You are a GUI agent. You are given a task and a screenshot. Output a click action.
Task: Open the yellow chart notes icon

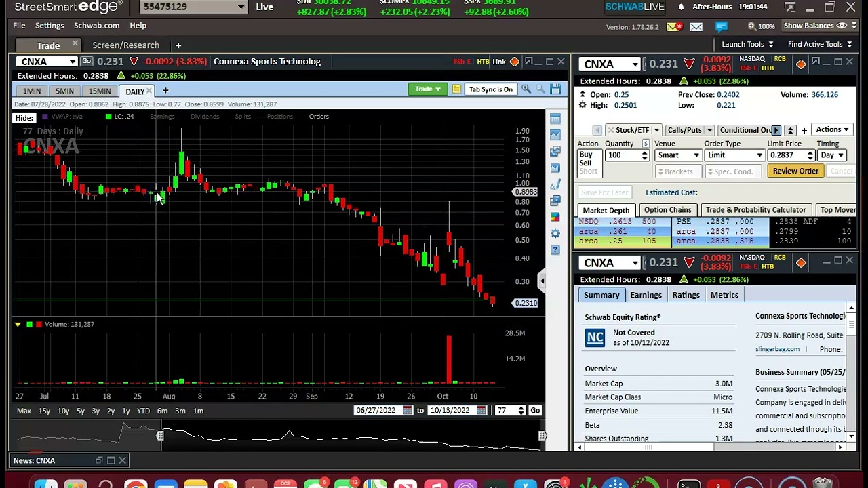[x=456, y=89]
